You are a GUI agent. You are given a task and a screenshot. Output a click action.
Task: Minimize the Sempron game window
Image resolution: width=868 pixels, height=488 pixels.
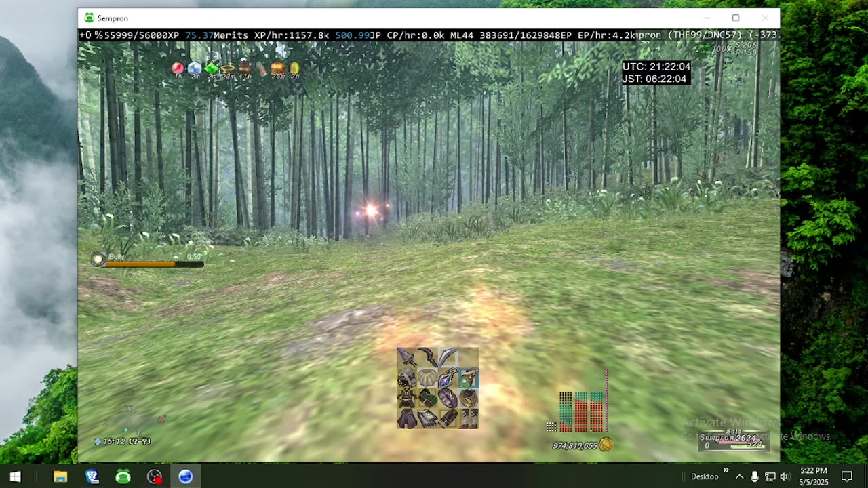707,18
